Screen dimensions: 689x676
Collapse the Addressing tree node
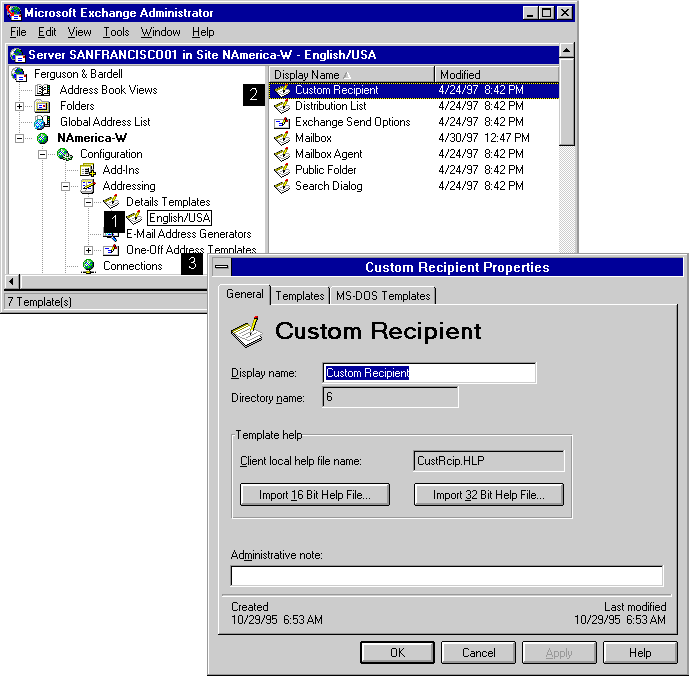tap(65, 186)
